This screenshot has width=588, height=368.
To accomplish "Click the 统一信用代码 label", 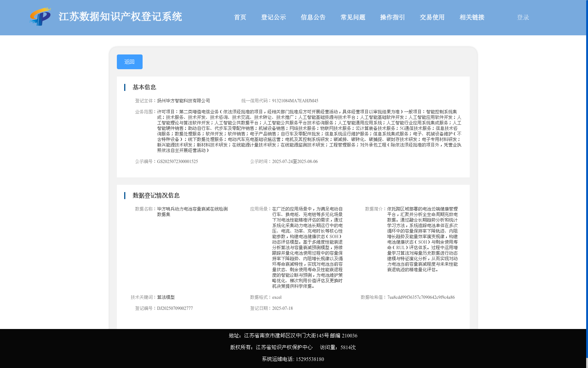I will click(257, 101).
